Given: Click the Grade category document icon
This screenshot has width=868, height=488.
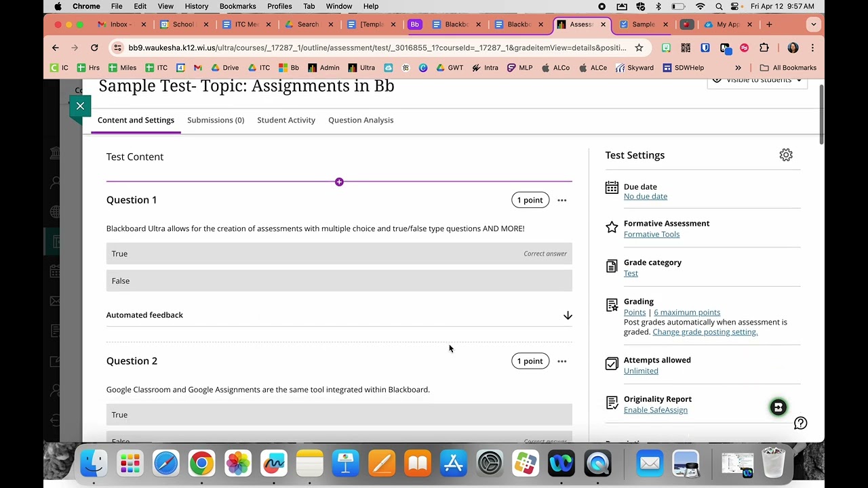Looking at the screenshot, I should coord(612,266).
